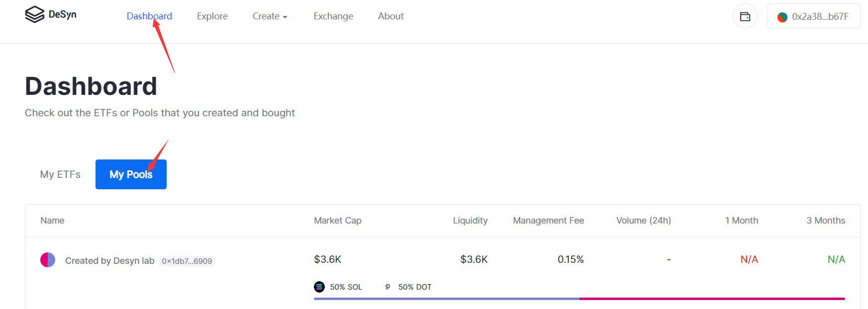Switch to the My ETFs tab
This screenshot has width=868, height=309.
60,174
